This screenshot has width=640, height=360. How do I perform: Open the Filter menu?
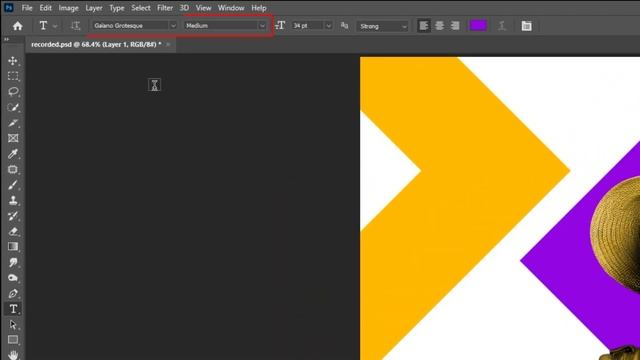165,8
